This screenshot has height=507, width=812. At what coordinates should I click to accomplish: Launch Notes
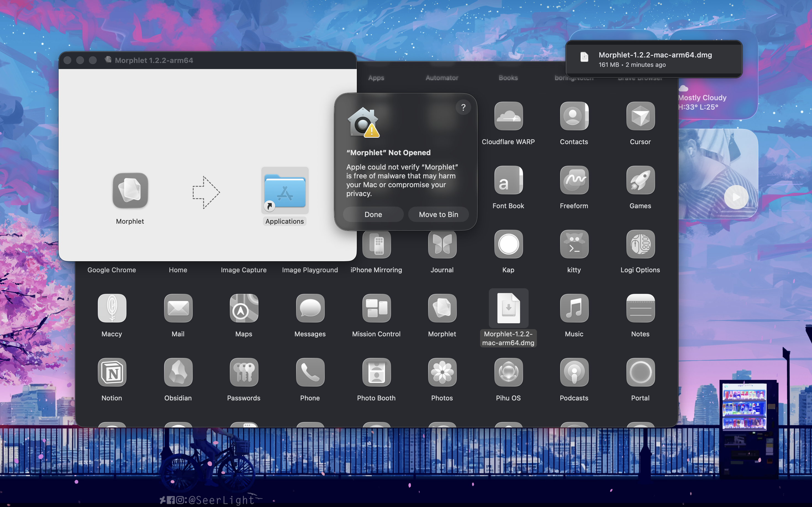pyautogui.click(x=640, y=308)
